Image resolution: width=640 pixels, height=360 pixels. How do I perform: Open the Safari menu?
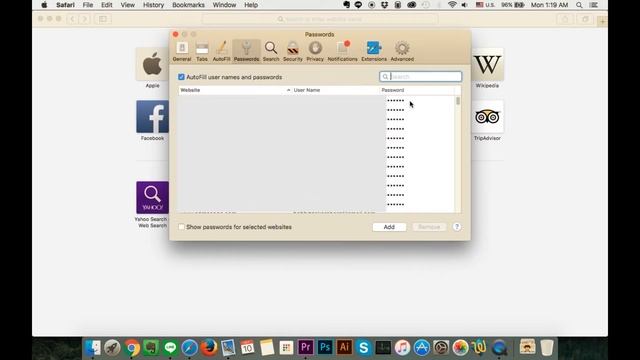coord(65,5)
